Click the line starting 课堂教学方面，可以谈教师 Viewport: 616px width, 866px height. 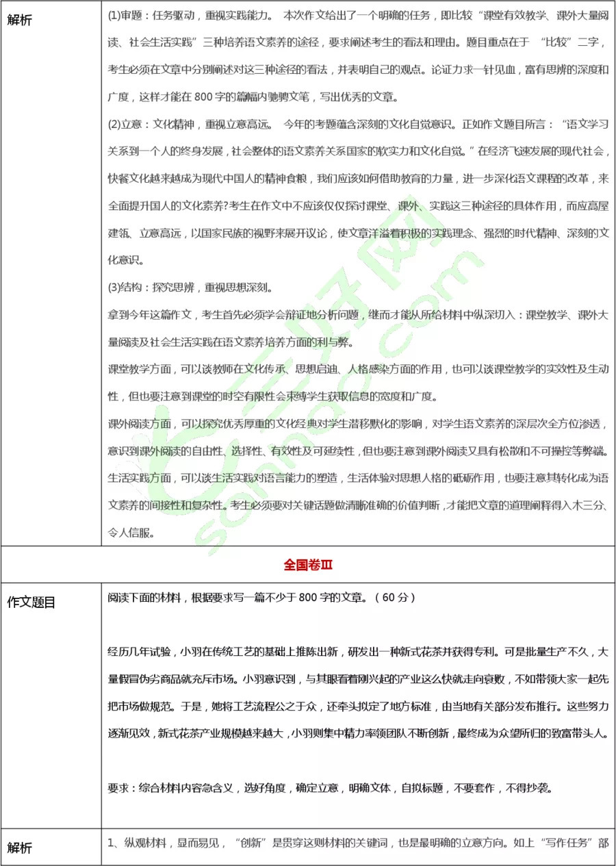359,368
